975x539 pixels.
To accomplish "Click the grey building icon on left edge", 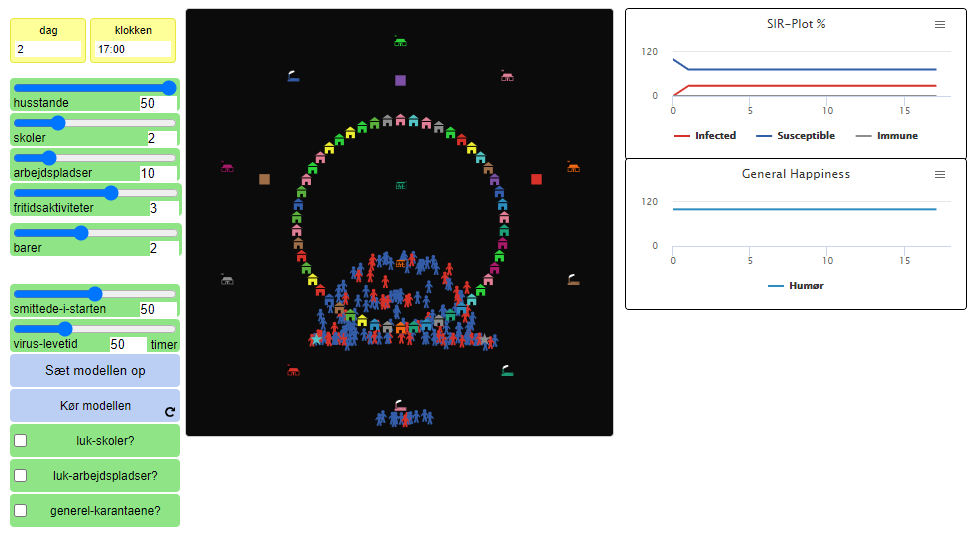I will (228, 279).
